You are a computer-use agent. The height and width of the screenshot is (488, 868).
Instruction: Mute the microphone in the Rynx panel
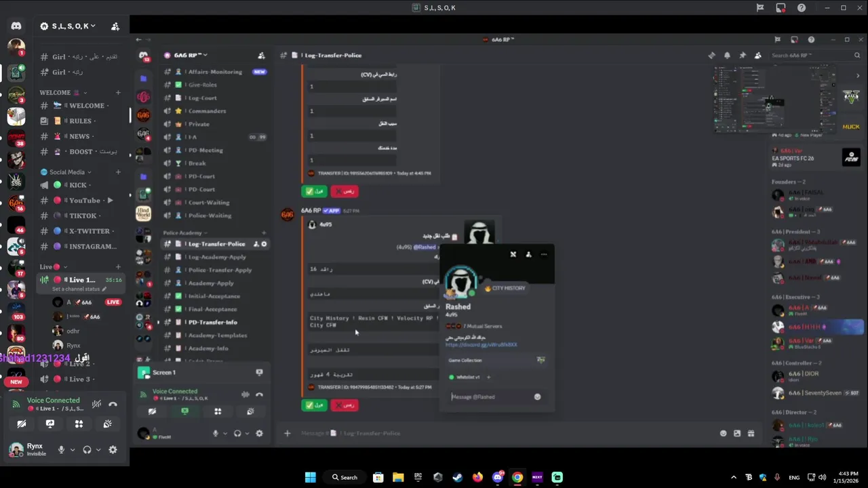(x=61, y=449)
